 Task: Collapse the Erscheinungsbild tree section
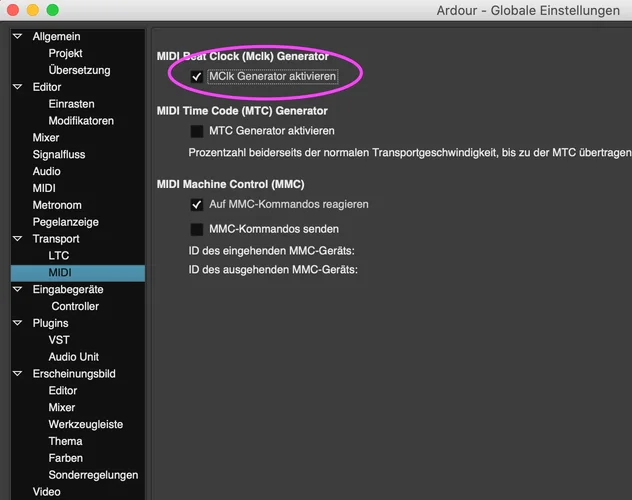pos(17,374)
